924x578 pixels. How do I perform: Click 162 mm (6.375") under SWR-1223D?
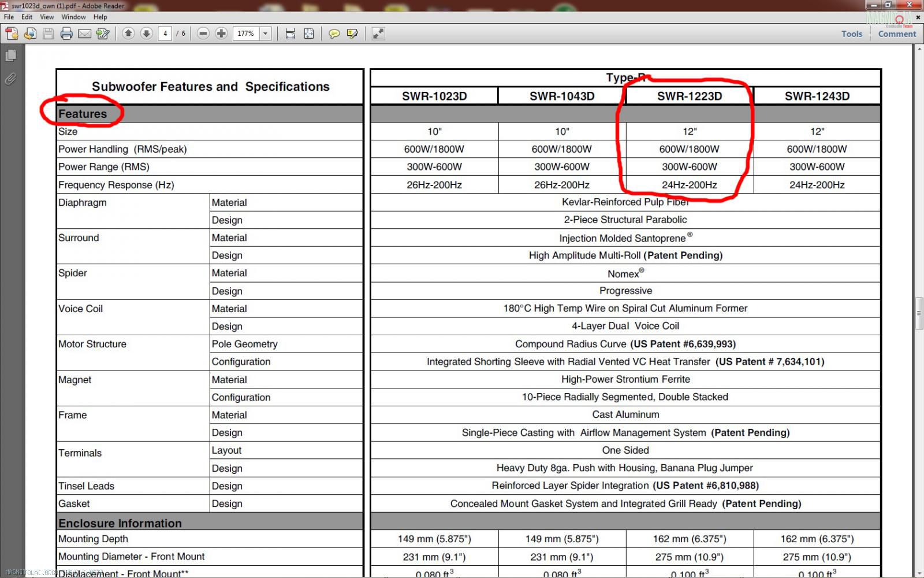(690, 539)
